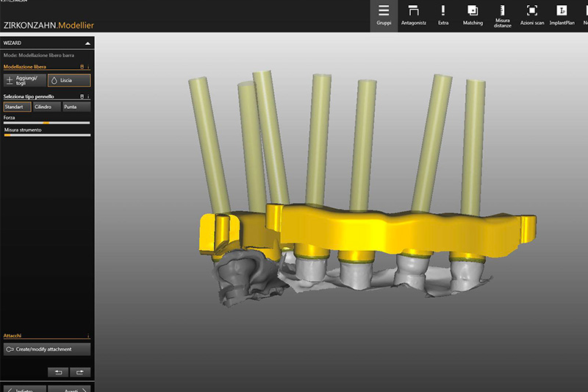The height and width of the screenshot is (392, 588).
Task: Click the redo arrow button
Action: (x=80, y=372)
